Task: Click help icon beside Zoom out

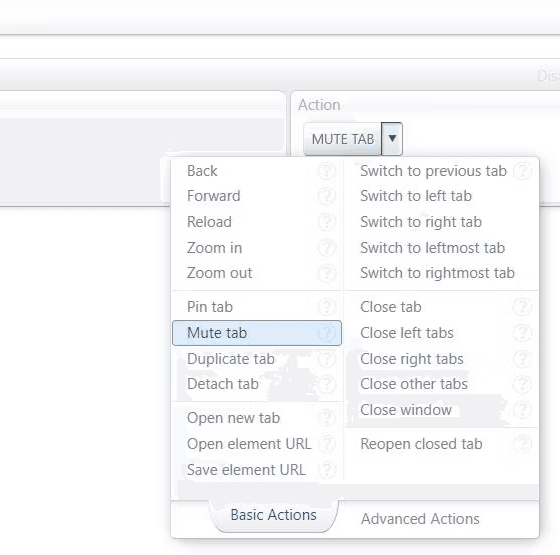Action: [326, 273]
